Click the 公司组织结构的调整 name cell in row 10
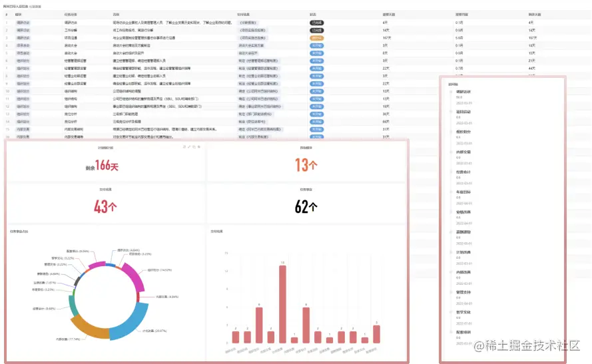 (x=127, y=91)
